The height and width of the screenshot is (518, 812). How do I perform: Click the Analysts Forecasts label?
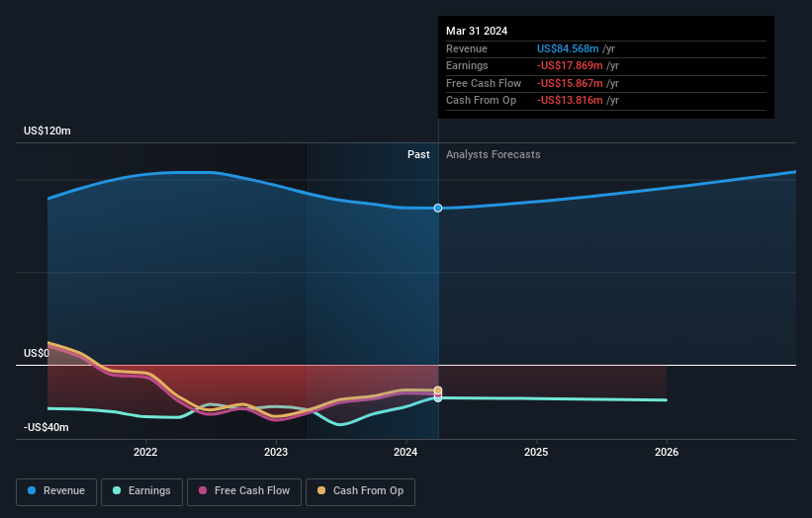tap(493, 155)
